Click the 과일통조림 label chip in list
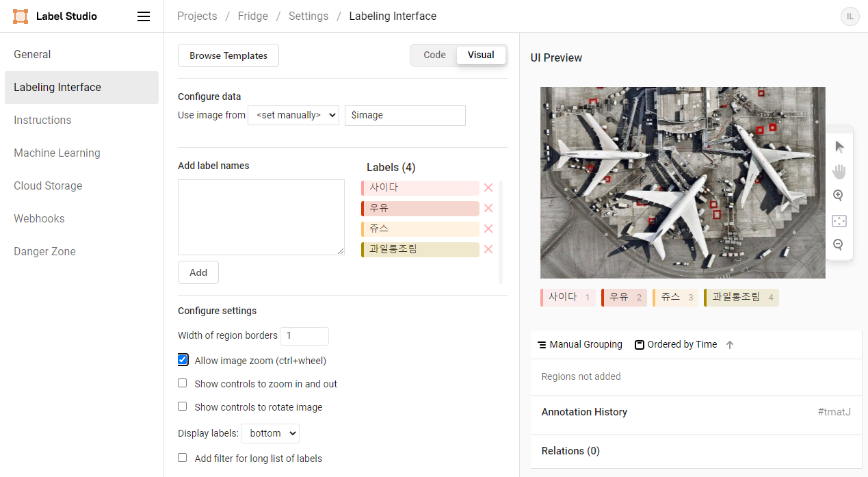868x477 pixels. 420,249
